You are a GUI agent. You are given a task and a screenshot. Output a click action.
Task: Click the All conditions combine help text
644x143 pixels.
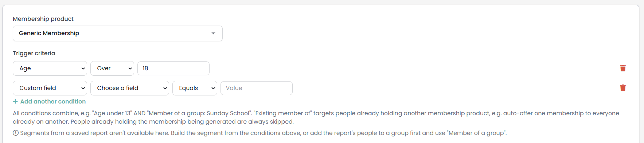[316, 117]
